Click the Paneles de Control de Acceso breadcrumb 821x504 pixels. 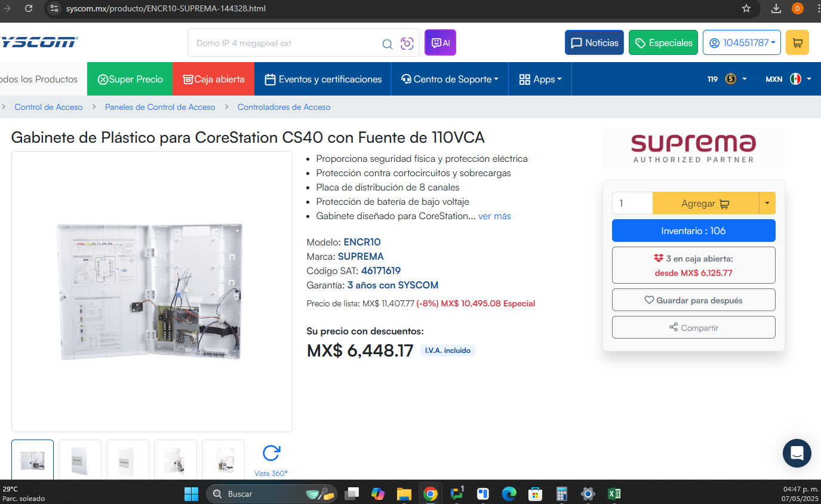[x=160, y=107]
